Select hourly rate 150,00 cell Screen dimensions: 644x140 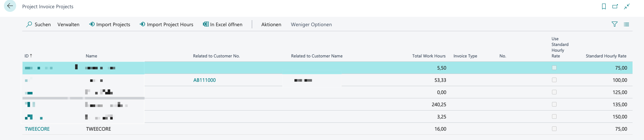(x=620, y=117)
